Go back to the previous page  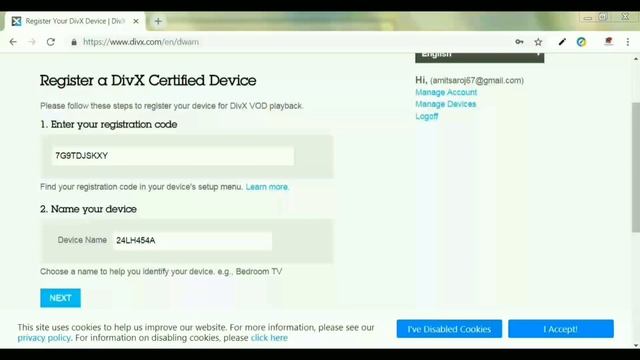click(x=13, y=42)
